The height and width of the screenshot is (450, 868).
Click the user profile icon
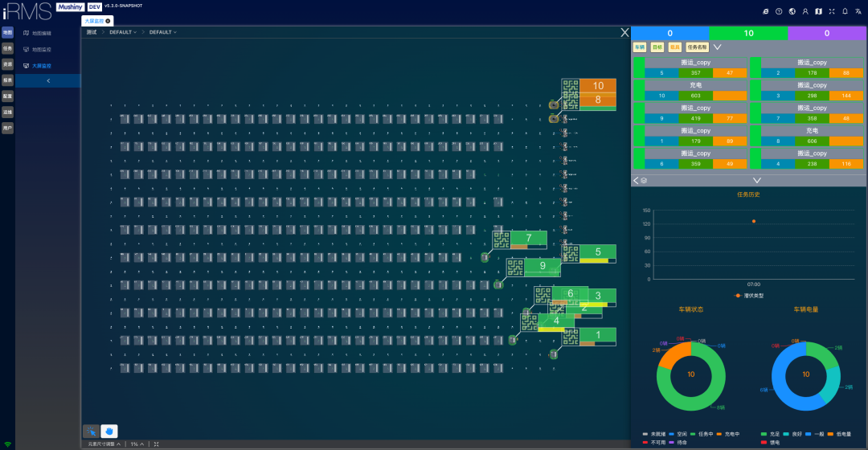pyautogui.click(x=805, y=11)
